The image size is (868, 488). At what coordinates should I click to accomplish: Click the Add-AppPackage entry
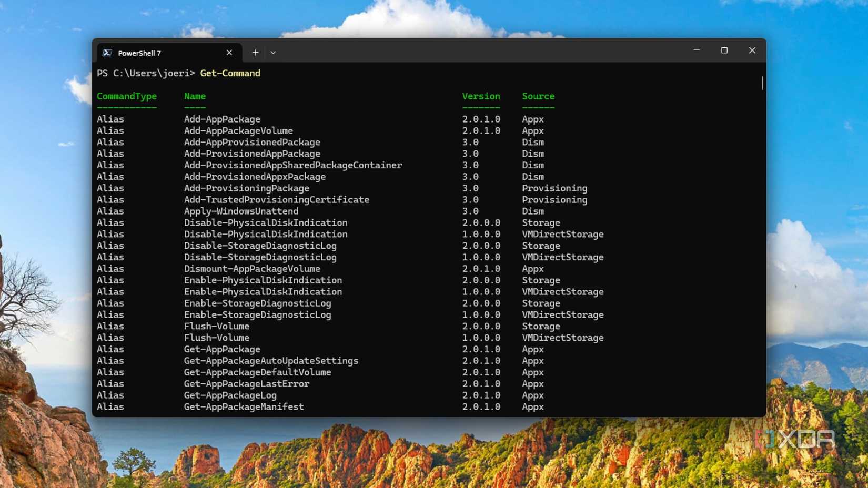222,119
